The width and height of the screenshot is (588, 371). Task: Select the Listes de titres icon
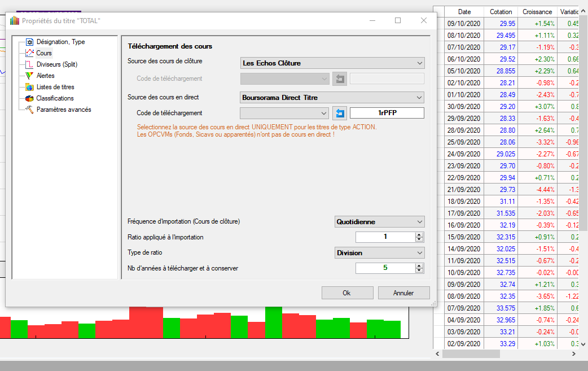tap(30, 87)
